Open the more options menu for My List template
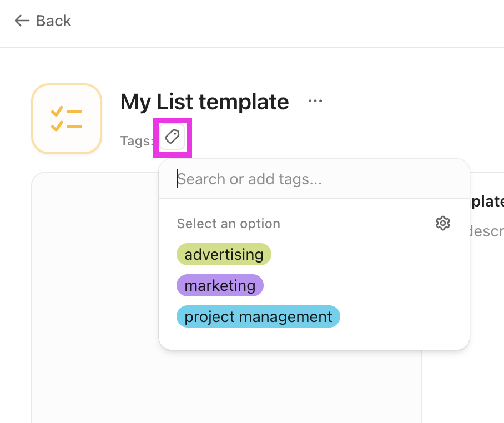504x423 pixels. pyautogui.click(x=314, y=100)
